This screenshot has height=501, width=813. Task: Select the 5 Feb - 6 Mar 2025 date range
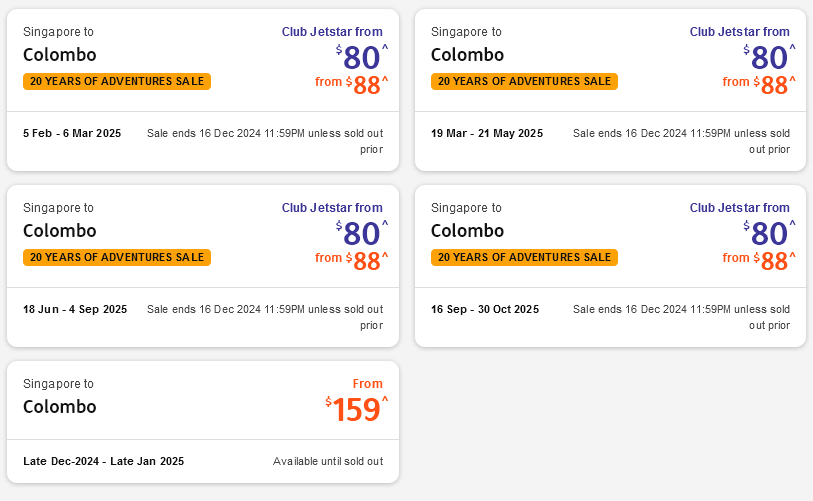tap(72, 134)
